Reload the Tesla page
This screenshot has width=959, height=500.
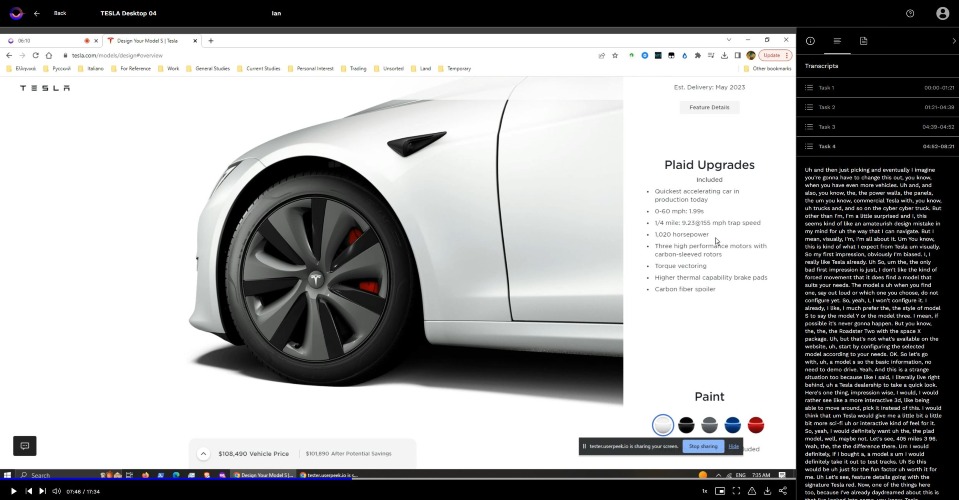(x=35, y=55)
